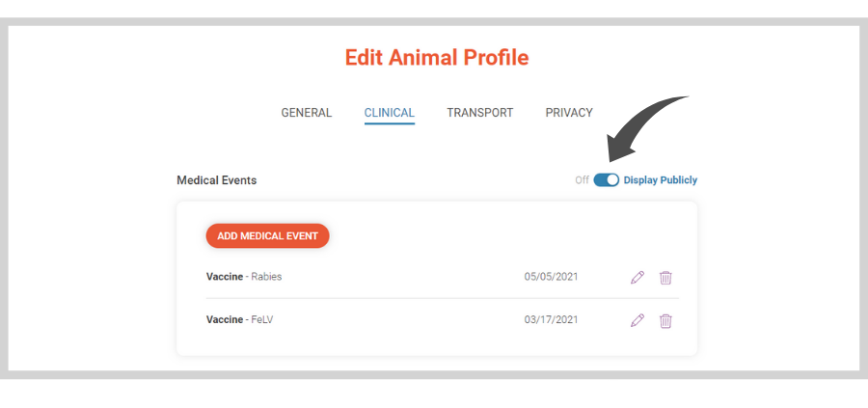
Task: Edit the Rabies vaccine entry
Action: pyautogui.click(x=637, y=278)
